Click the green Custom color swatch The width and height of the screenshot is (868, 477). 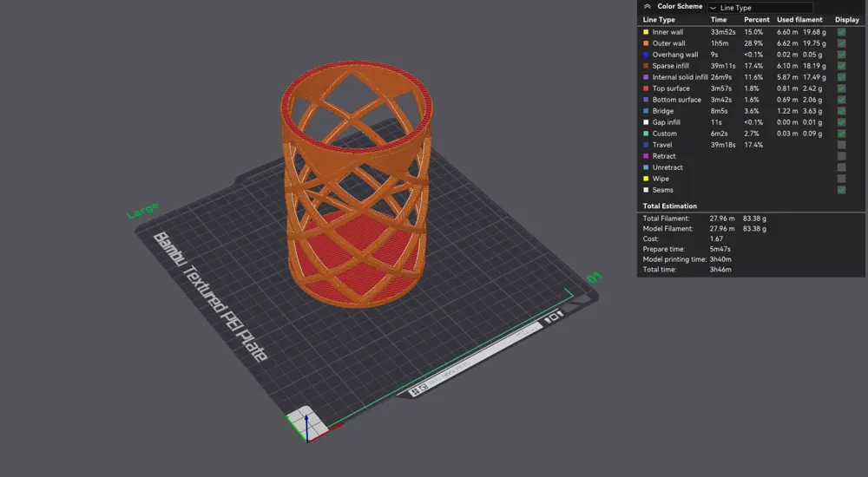pos(646,134)
